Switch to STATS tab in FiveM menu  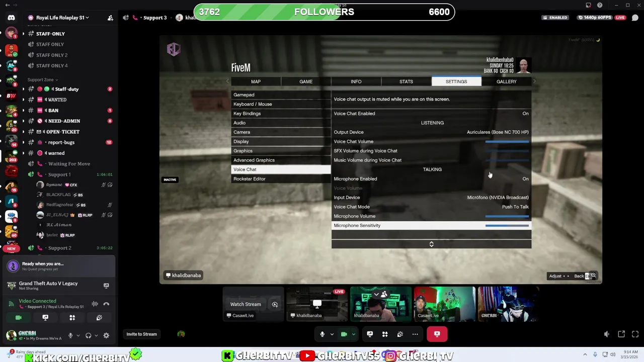pos(406,81)
